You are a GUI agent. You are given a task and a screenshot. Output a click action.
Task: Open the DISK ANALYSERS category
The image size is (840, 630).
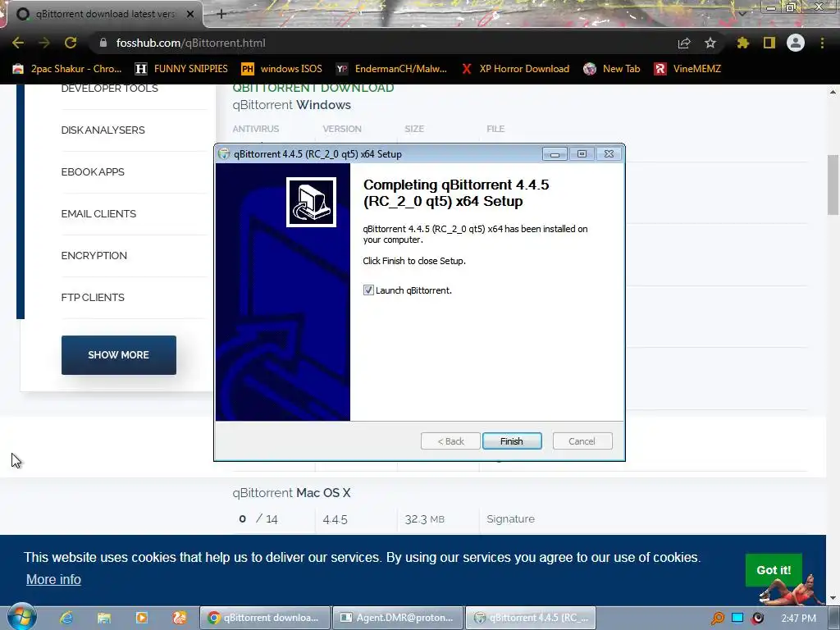point(103,130)
